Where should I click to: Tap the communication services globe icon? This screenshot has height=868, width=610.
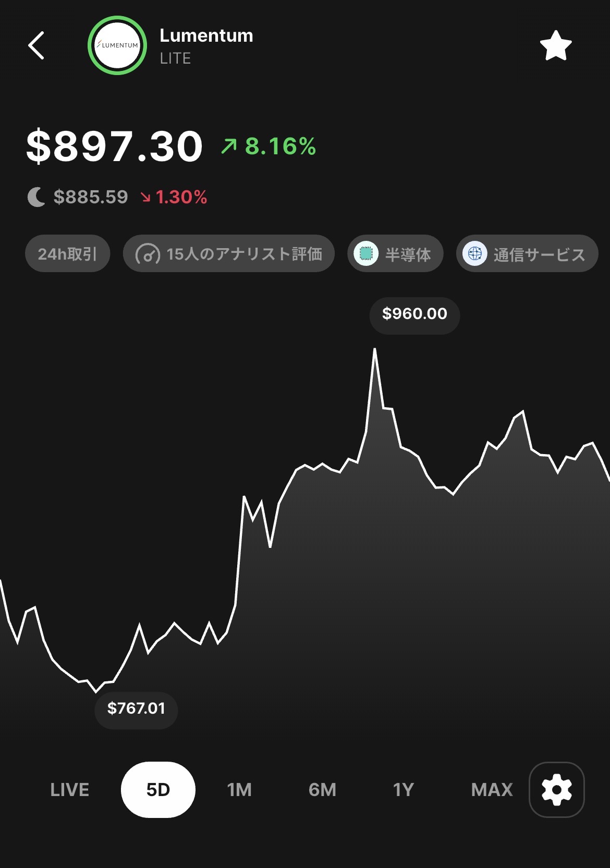[x=474, y=254]
